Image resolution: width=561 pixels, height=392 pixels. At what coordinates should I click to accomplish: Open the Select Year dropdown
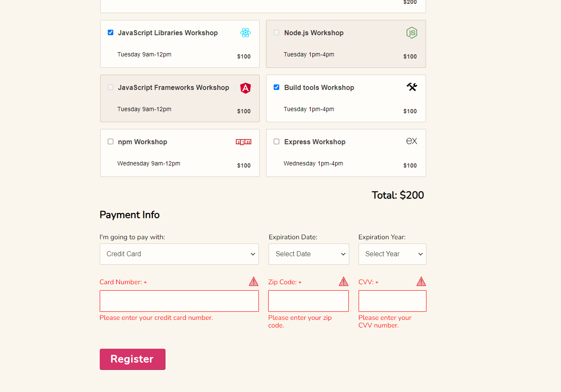[x=393, y=254]
